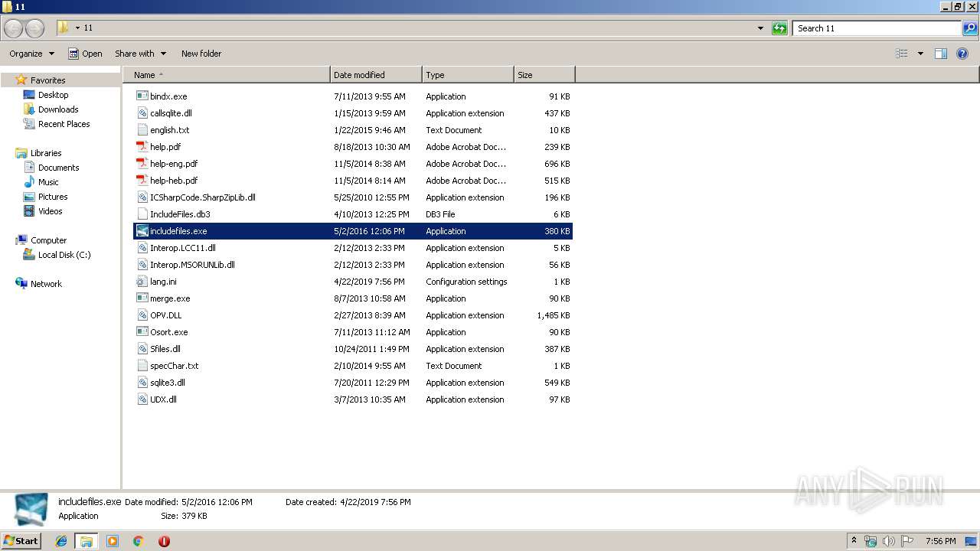Click the taskbar clock showing 7:56 PM
Screen dimensions: 980x551
click(x=940, y=541)
